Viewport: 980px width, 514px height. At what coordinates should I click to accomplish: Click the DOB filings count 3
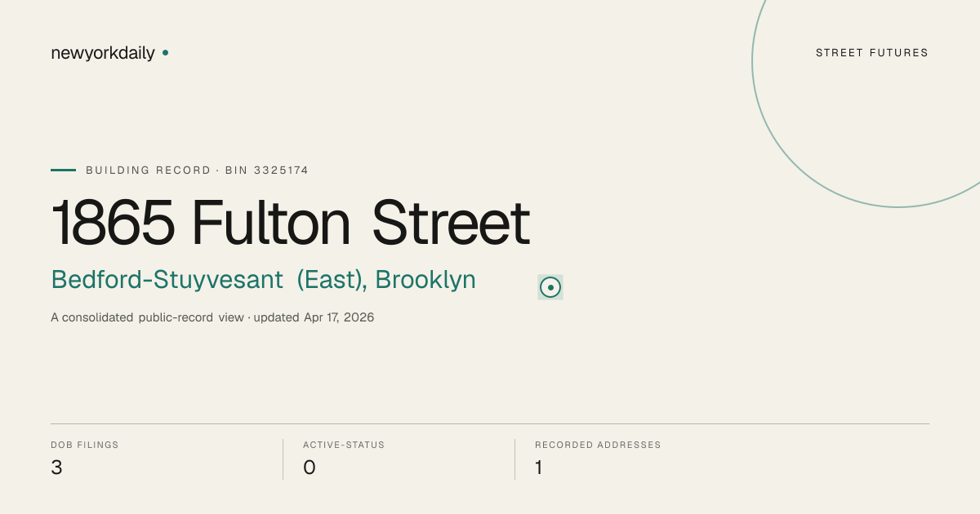pos(56,467)
